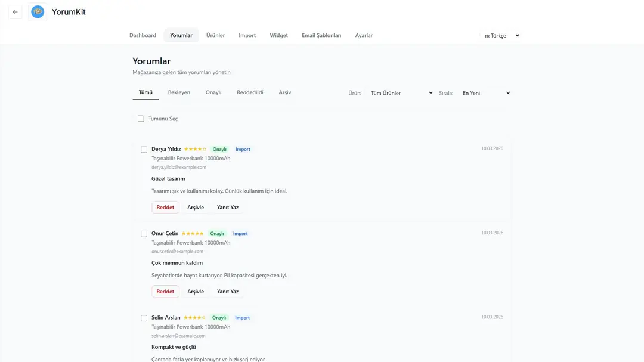Click Selin Arslan's Import badge

242,318
